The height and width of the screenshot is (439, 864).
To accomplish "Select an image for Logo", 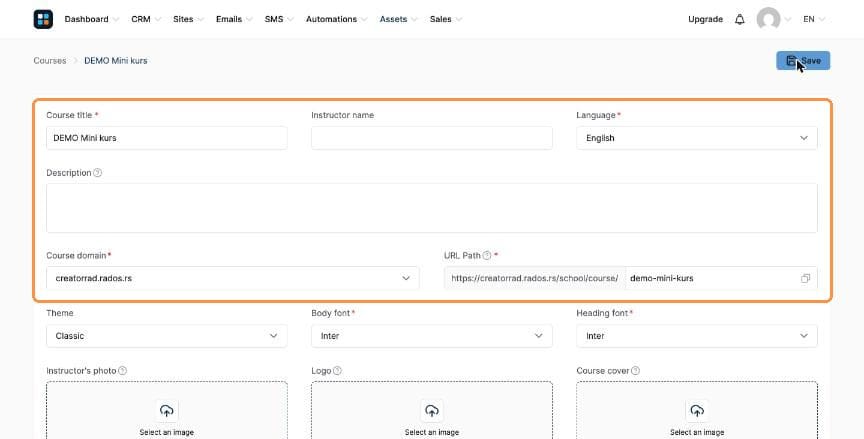I will (x=431, y=432).
